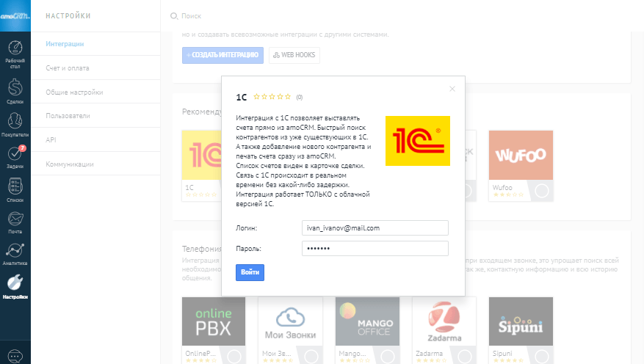The image size is (644, 364).
Task: Open Почта mail icon
Action: (15, 222)
